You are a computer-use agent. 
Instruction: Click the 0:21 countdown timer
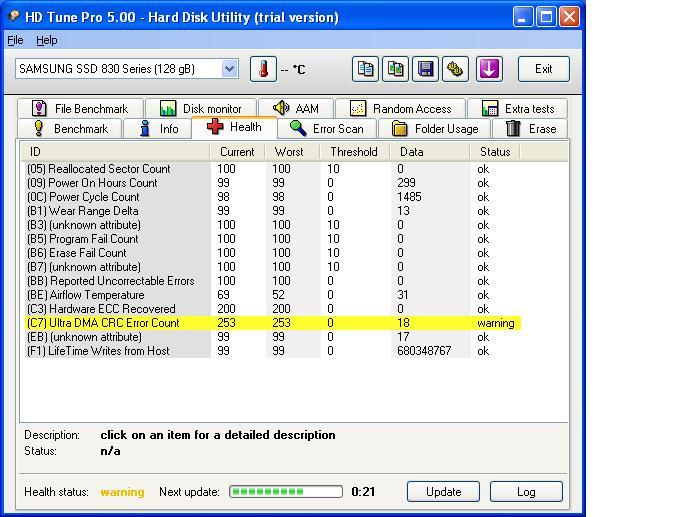click(x=363, y=492)
